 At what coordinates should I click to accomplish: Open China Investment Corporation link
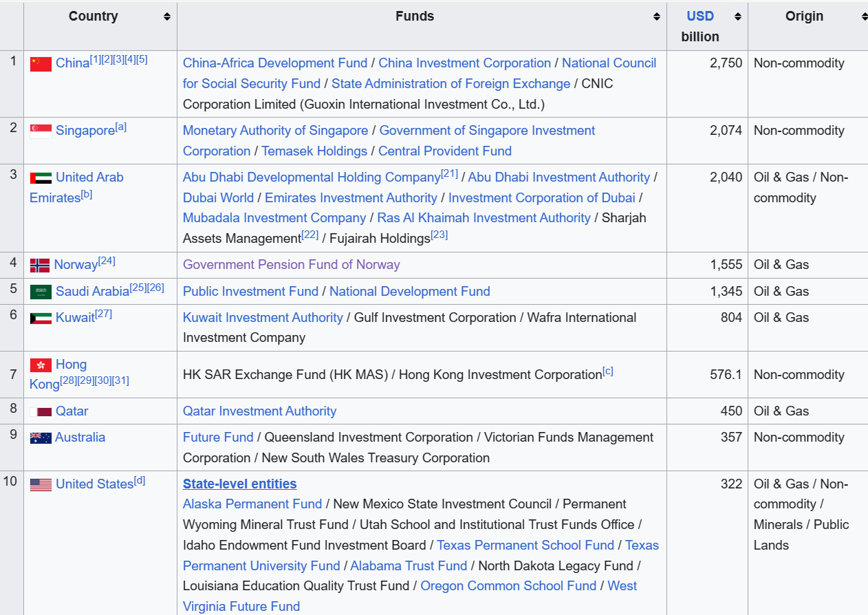[x=464, y=63]
